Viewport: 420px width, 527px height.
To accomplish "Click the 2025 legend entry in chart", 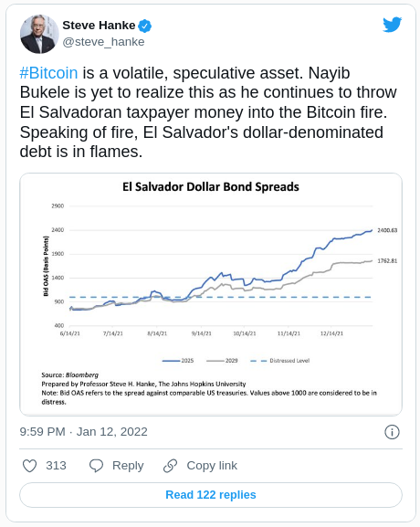I will pos(178,361).
